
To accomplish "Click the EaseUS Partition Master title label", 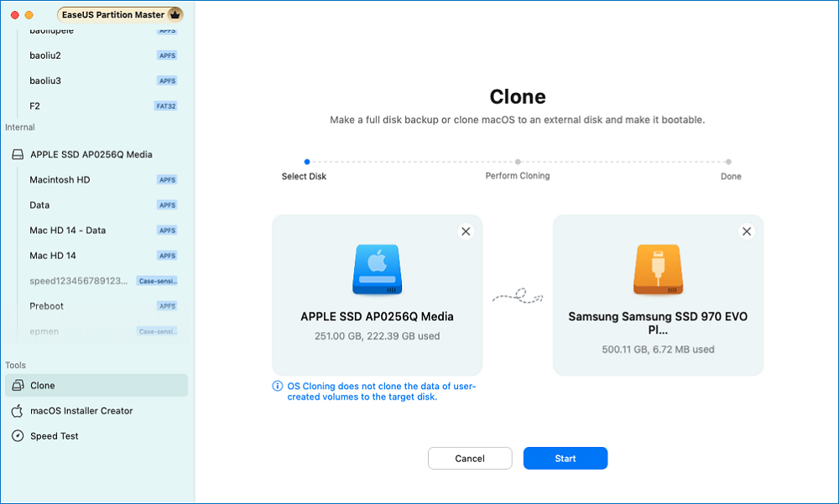I will (x=113, y=14).
